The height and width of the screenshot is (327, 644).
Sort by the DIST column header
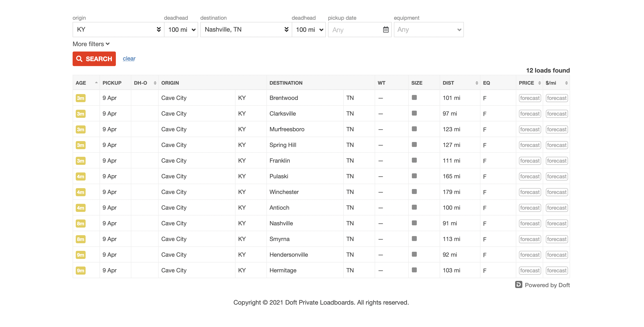[x=460, y=83]
